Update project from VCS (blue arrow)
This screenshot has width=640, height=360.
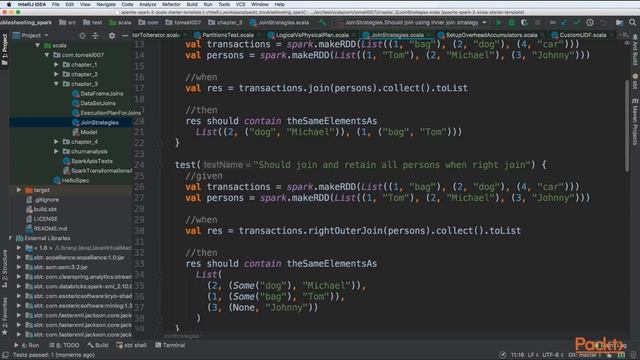point(564,22)
